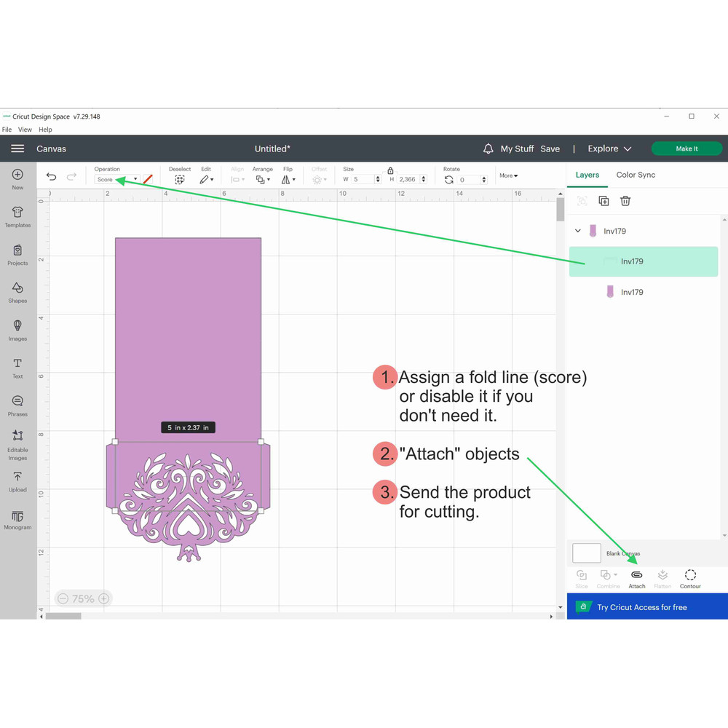Attach the selected objects
This screenshot has width=728, height=728.
[637, 578]
